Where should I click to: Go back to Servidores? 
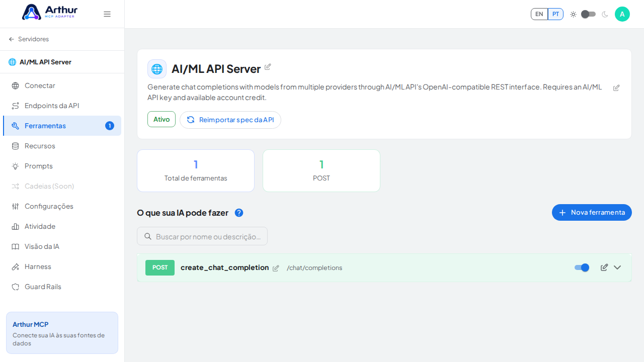29,39
